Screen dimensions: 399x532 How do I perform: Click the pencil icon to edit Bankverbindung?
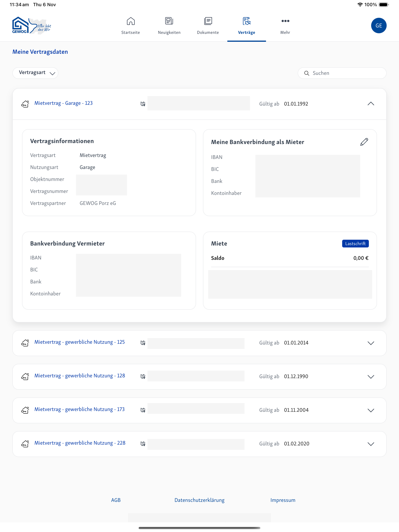click(364, 142)
